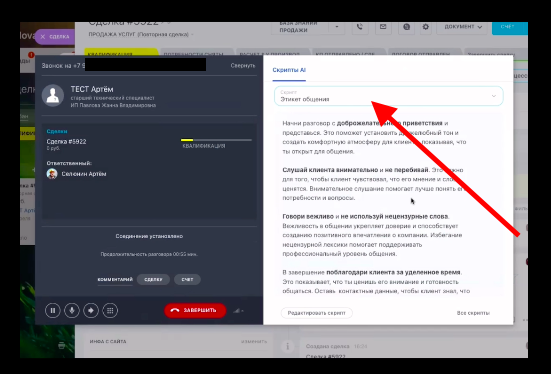This screenshot has height=374, width=551.
Task: Open deal settings gear icon
Action: (x=426, y=27)
